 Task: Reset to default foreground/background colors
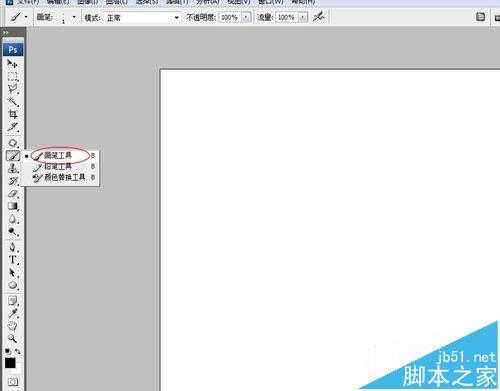[7, 351]
